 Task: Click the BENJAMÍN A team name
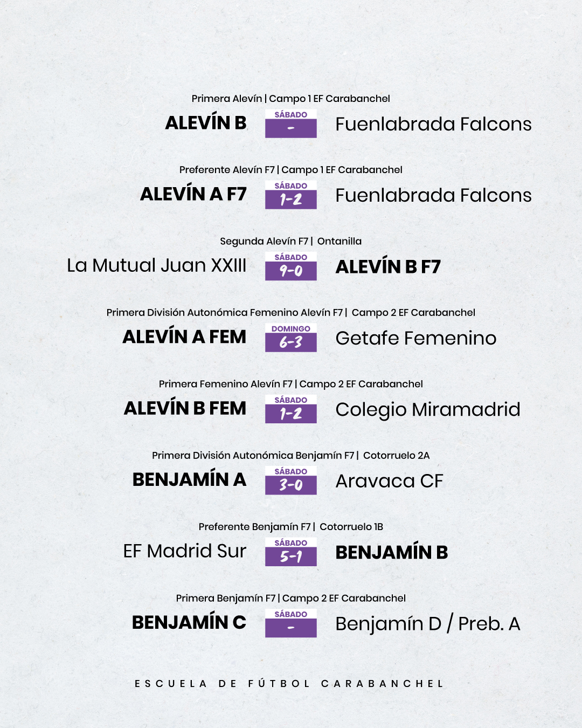click(189, 480)
